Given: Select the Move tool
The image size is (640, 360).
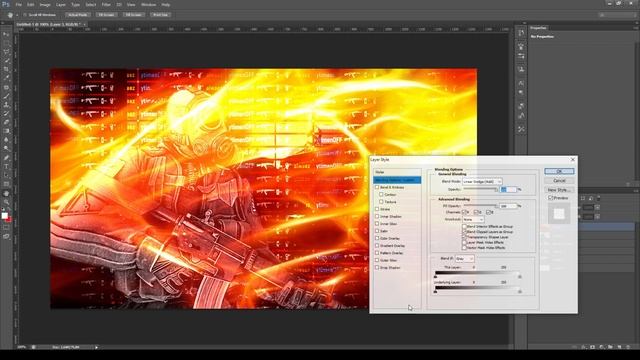Looking at the screenshot, I should 6,35.
